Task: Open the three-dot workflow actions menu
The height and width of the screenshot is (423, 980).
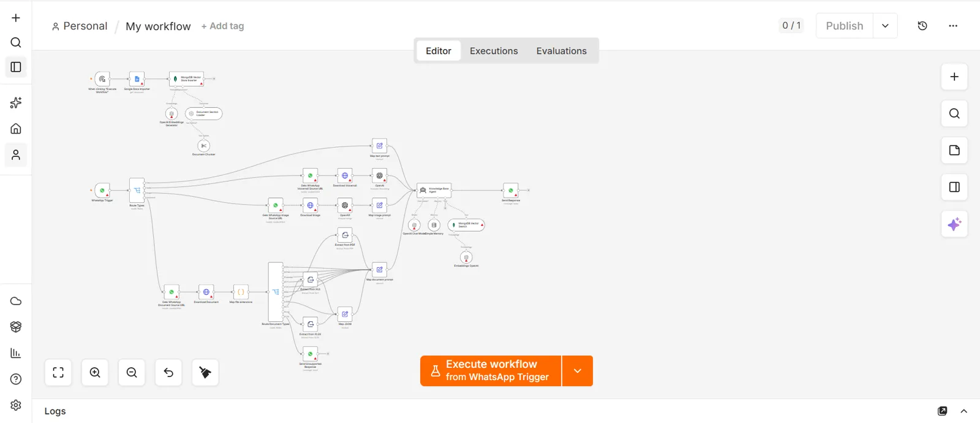Action: click(953, 26)
